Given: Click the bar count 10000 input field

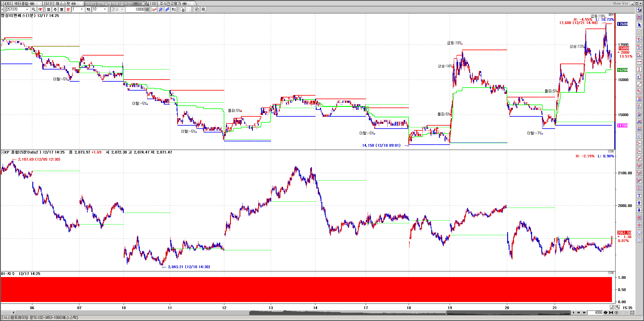Looking at the screenshot, I should pyautogui.click(x=135, y=10).
